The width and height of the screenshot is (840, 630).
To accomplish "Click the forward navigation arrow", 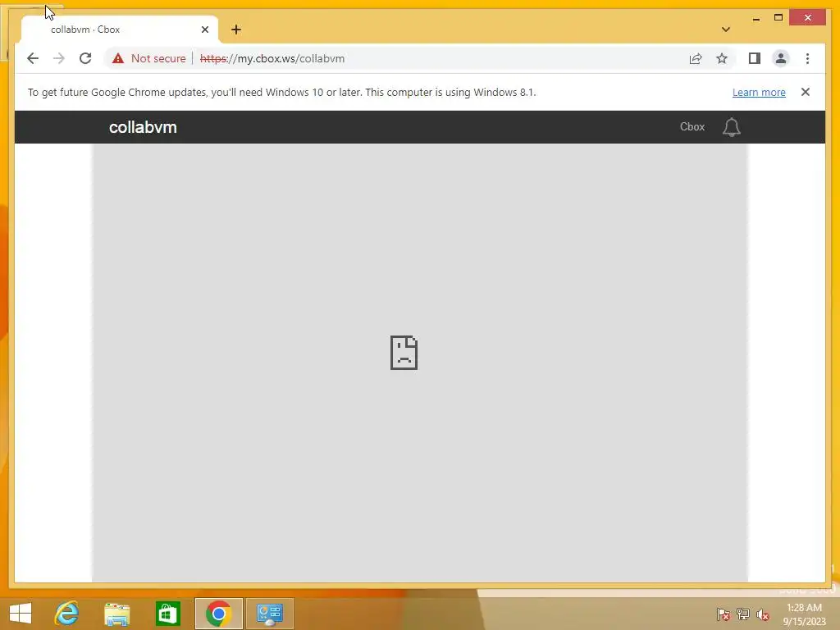I will click(59, 58).
